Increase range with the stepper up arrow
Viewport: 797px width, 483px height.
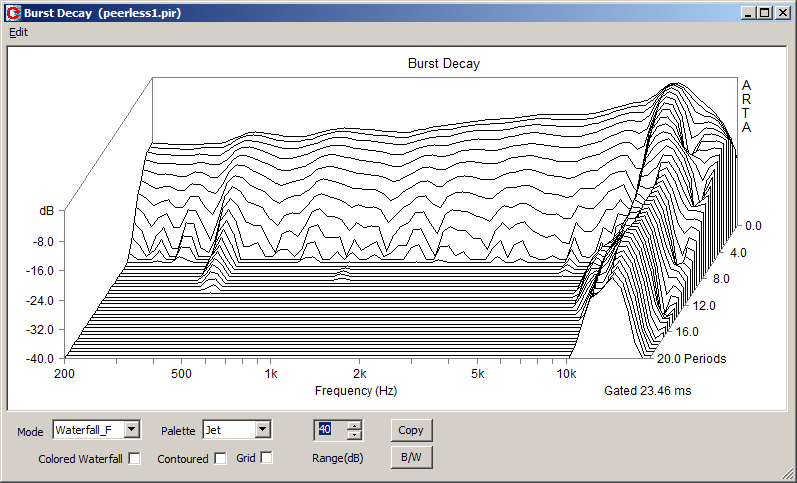pyautogui.click(x=355, y=426)
